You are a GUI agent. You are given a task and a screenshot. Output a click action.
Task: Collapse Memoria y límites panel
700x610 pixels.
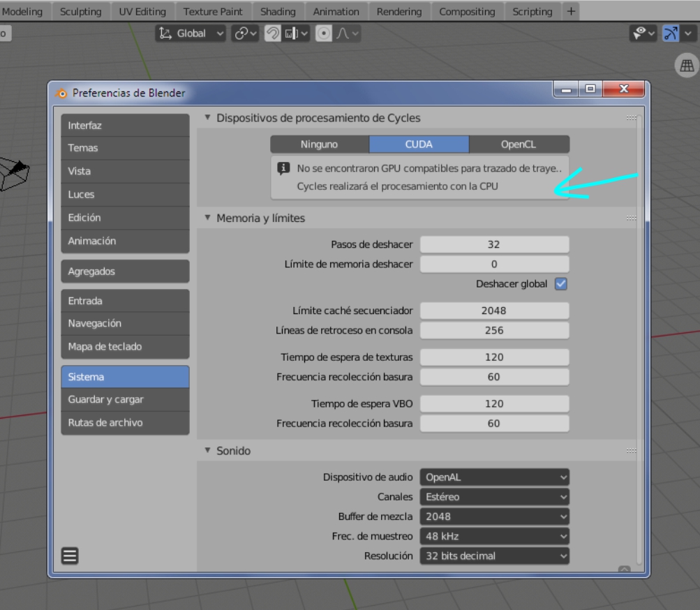point(207,218)
